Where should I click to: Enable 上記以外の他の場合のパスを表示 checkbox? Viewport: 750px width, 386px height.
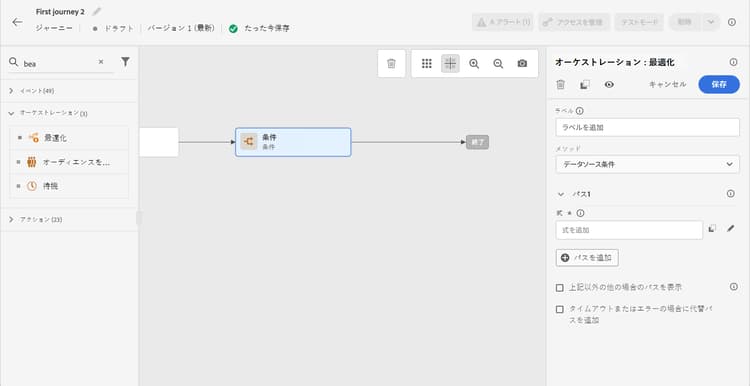(560, 288)
